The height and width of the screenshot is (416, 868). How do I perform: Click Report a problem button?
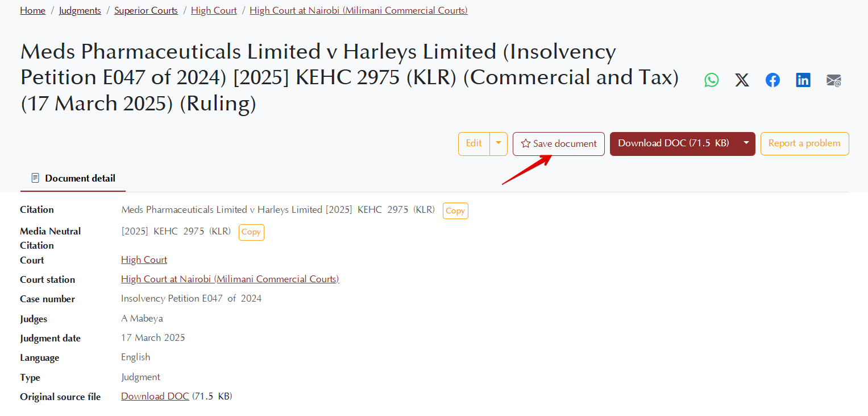point(804,143)
